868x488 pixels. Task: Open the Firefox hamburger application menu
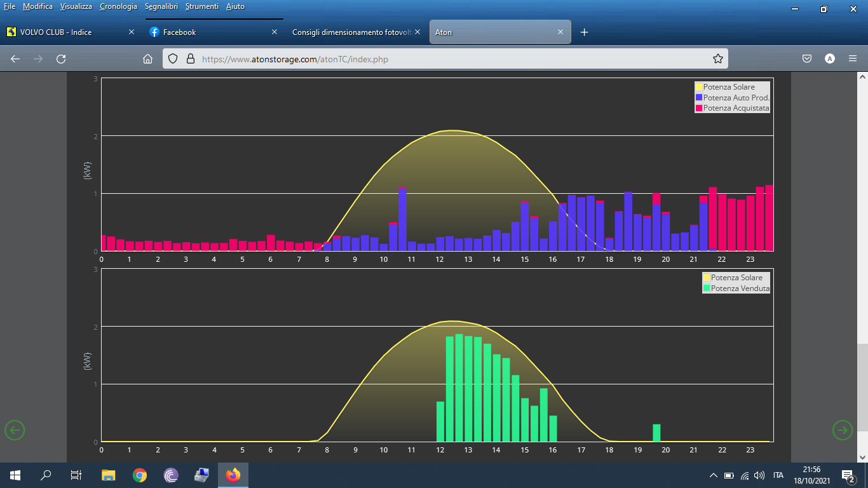[853, 59]
